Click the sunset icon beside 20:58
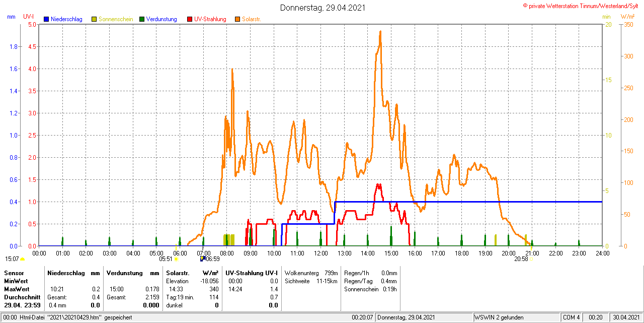 [531, 259]
